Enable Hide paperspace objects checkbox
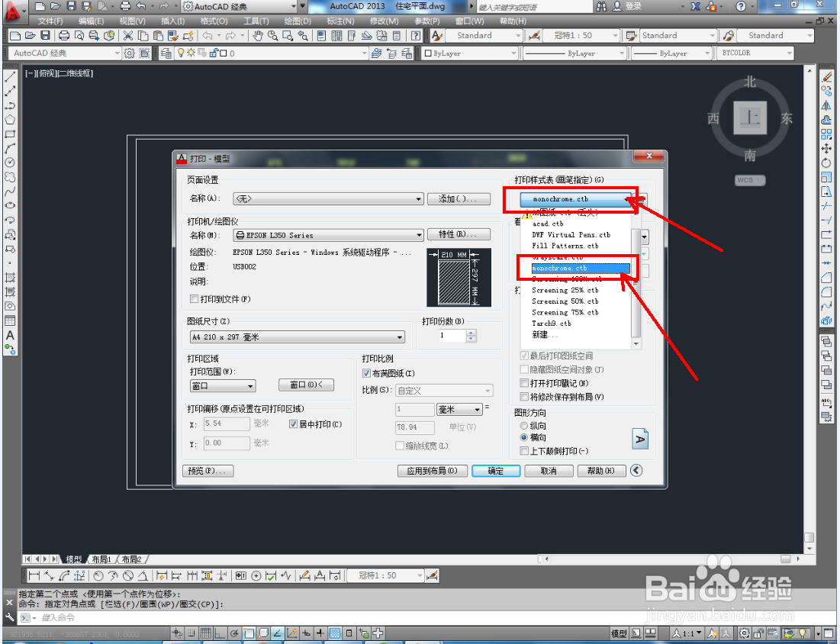 [x=524, y=369]
